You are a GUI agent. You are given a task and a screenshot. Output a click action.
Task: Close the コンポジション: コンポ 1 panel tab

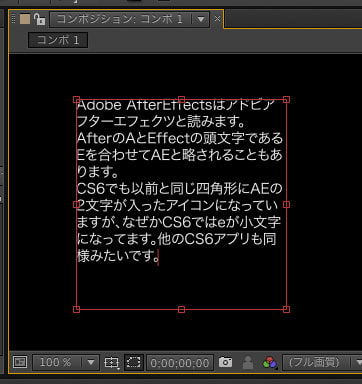tap(217, 19)
